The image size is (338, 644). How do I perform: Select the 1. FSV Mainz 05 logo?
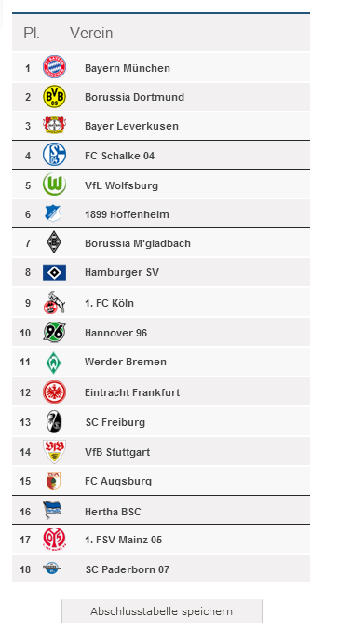tap(54, 540)
